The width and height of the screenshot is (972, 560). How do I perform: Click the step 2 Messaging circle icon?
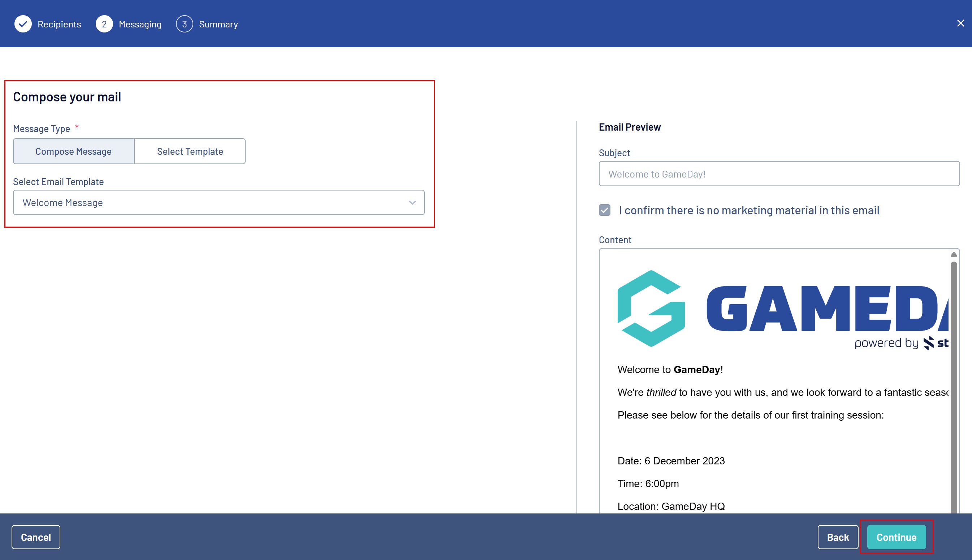(104, 24)
